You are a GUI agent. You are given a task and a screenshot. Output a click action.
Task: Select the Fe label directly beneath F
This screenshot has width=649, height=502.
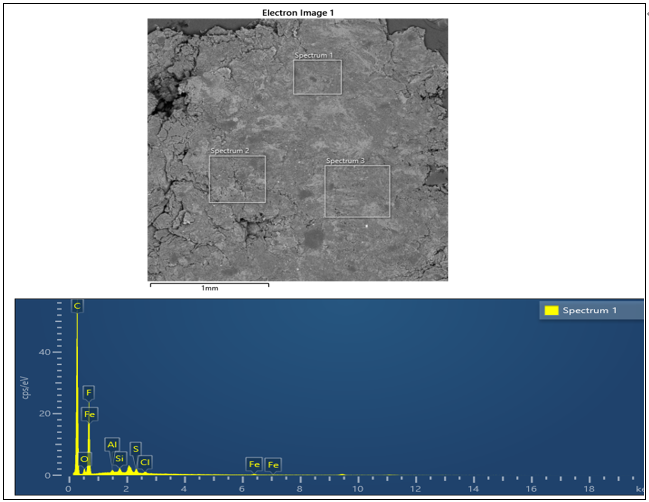[90, 413]
